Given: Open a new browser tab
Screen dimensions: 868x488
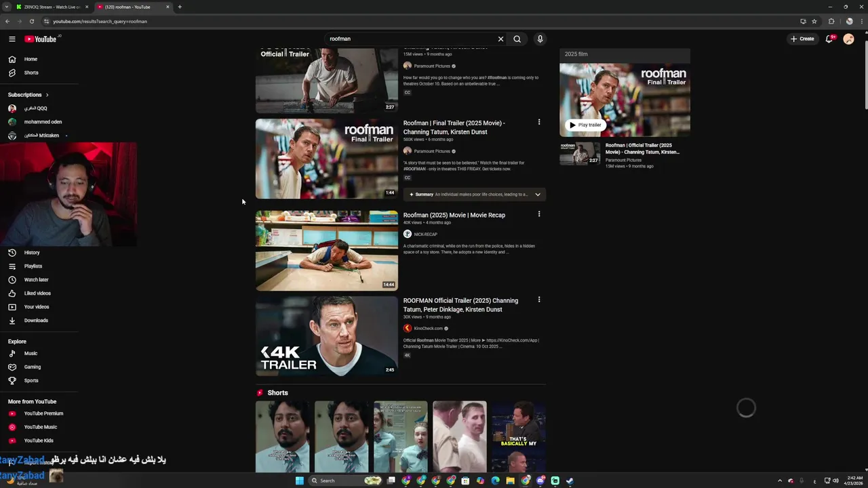Looking at the screenshot, I should [180, 7].
